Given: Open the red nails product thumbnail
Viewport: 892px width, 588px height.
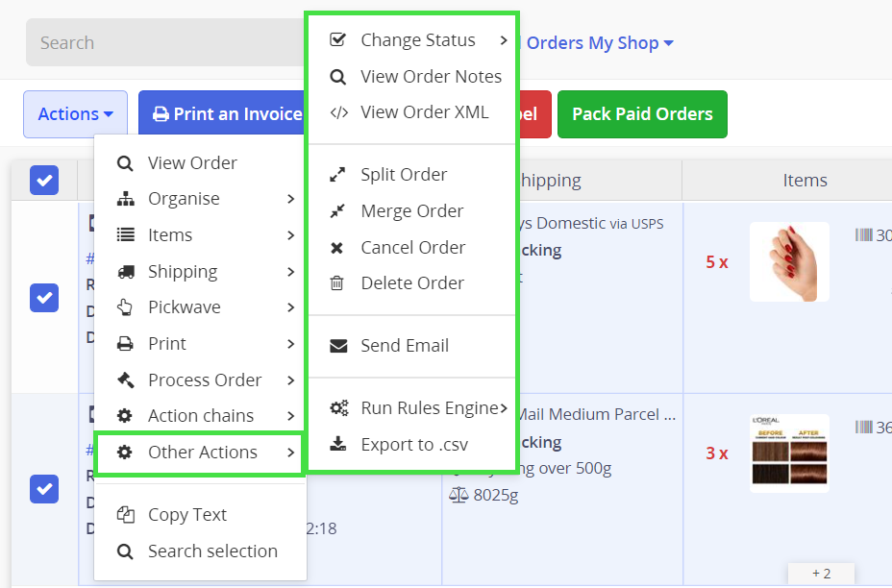Looking at the screenshot, I should pyautogui.click(x=788, y=261).
